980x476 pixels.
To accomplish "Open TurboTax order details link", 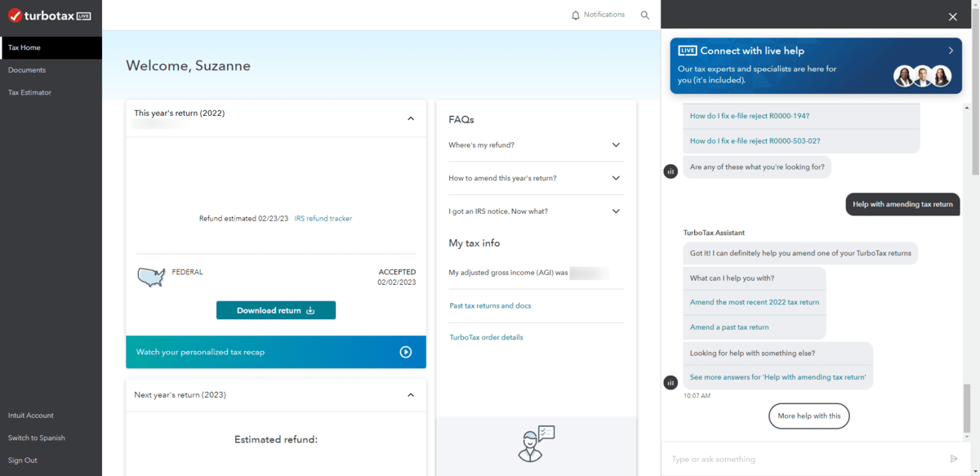I will point(486,337).
